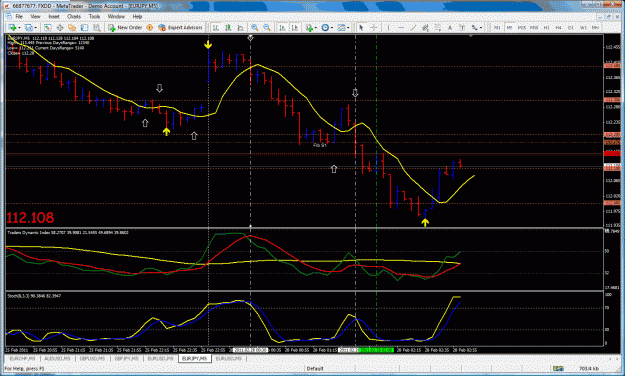The image size is (625, 376).
Task: Activate the standard cursor mode
Action: click(x=361, y=28)
